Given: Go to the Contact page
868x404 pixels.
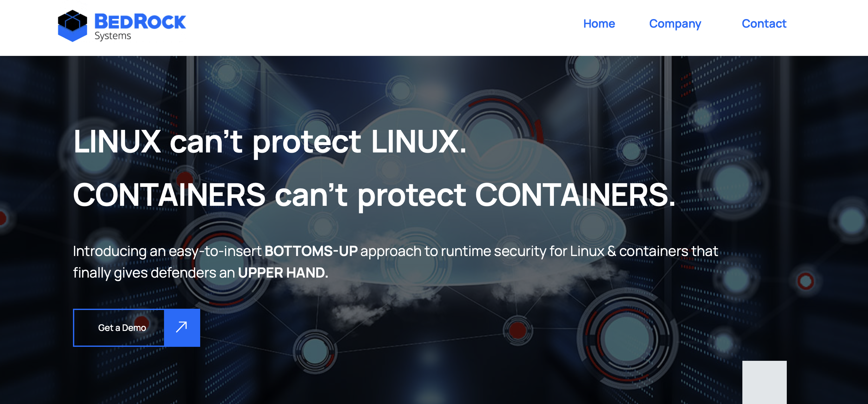Looking at the screenshot, I should (x=764, y=24).
